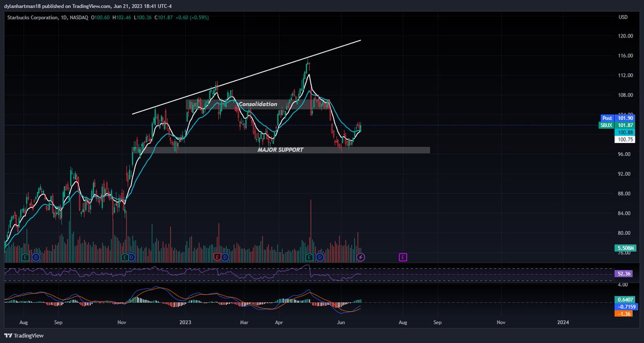Image resolution: width=644 pixels, height=343 pixels.
Task: Click the dividend D marker near May 2023
Action: 319,257
